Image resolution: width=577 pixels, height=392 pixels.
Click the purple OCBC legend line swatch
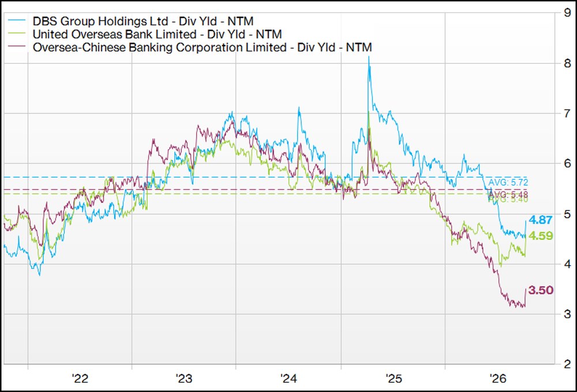click(x=17, y=47)
